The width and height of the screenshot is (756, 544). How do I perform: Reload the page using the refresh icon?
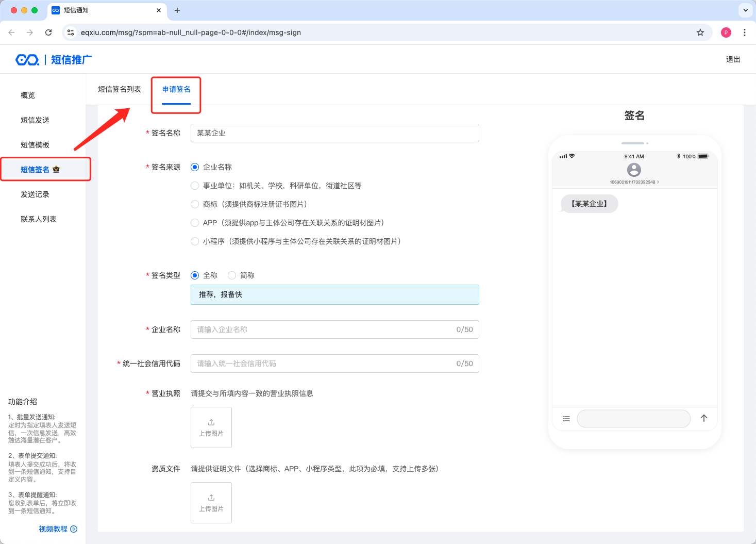[48, 32]
